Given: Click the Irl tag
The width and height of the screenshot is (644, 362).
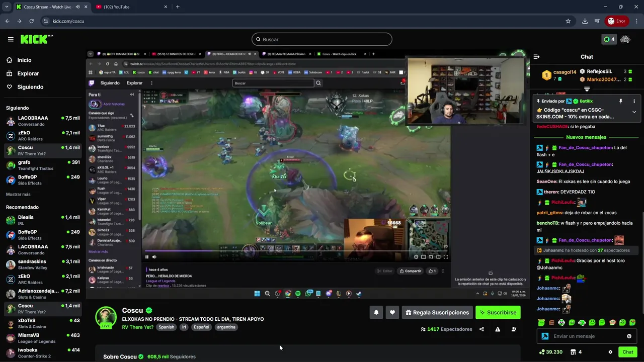Looking at the screenshot, I should pos(184,327).
